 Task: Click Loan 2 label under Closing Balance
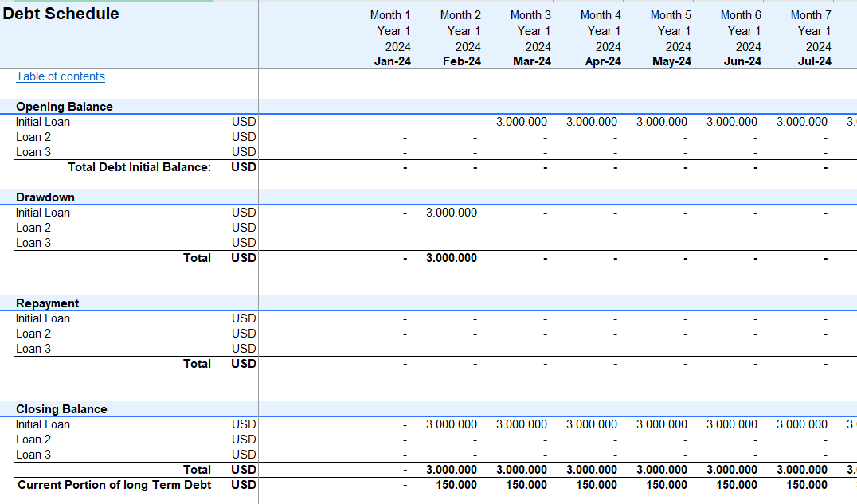[x=33, y=440]
